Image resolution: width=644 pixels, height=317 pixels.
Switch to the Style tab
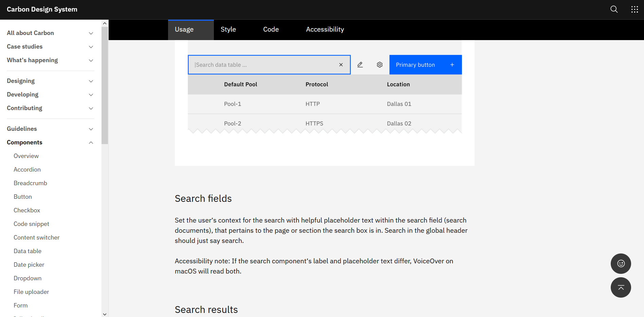[228, 29]
